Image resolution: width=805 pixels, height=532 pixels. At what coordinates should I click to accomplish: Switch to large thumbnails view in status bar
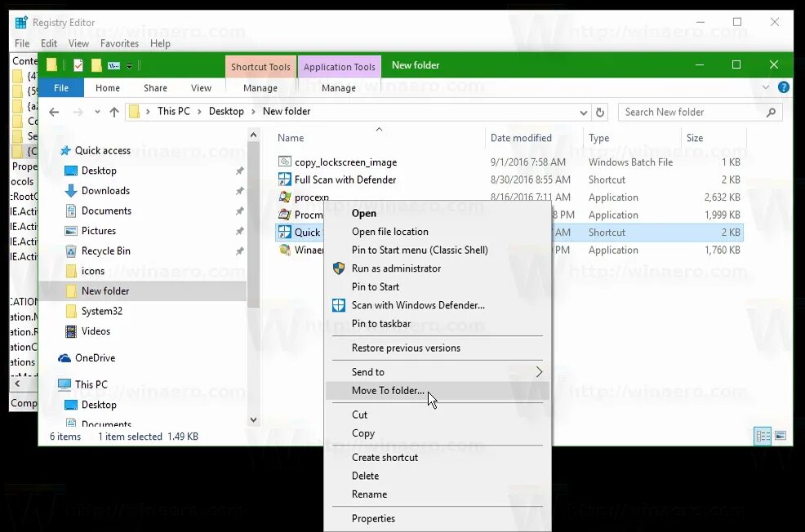click(x=781, y=436)
